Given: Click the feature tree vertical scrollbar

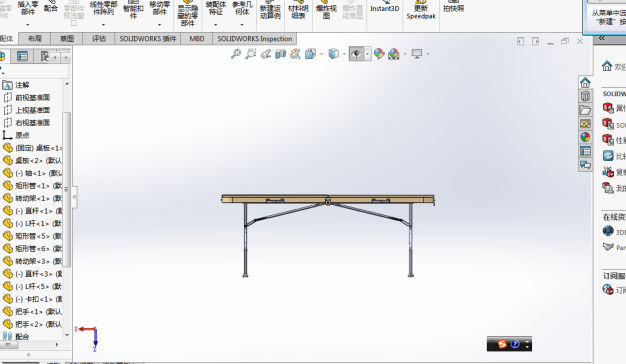Looking at the screenshot, I should point(67,190).
